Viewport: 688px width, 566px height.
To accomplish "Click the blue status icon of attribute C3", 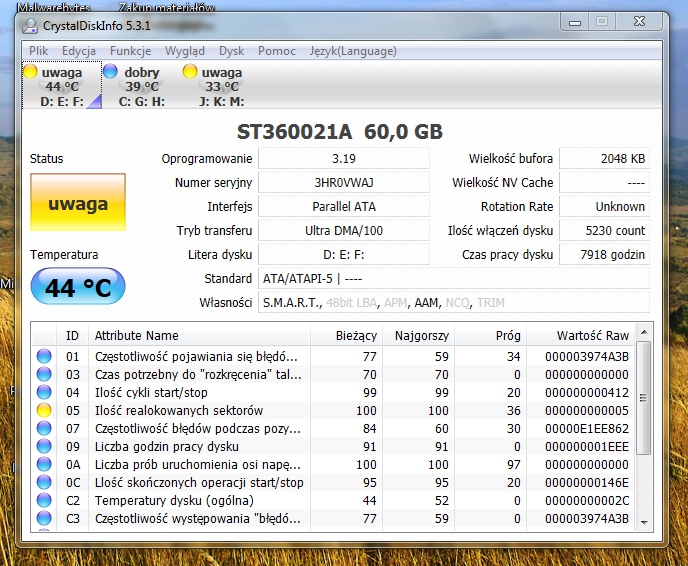I will tap(44, 518).
